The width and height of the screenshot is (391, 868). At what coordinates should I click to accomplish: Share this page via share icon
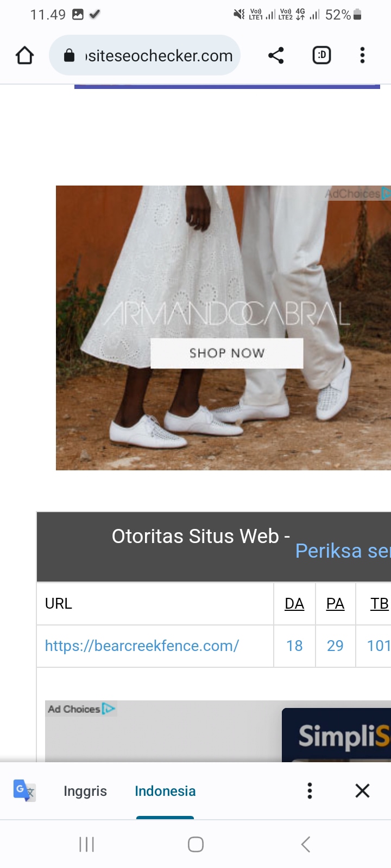click(x=276, y=55)
